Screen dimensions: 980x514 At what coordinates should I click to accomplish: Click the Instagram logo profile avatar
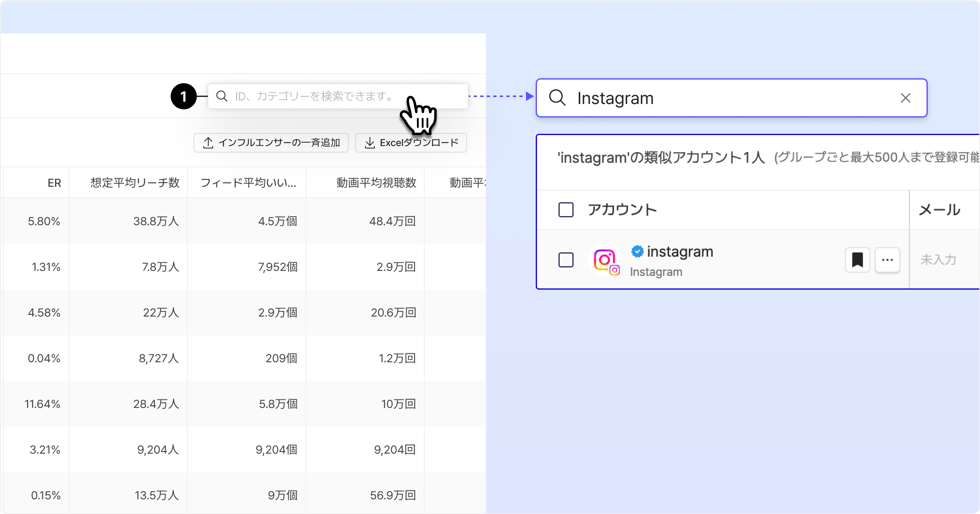pyautogui.click(x=605, y=260)
